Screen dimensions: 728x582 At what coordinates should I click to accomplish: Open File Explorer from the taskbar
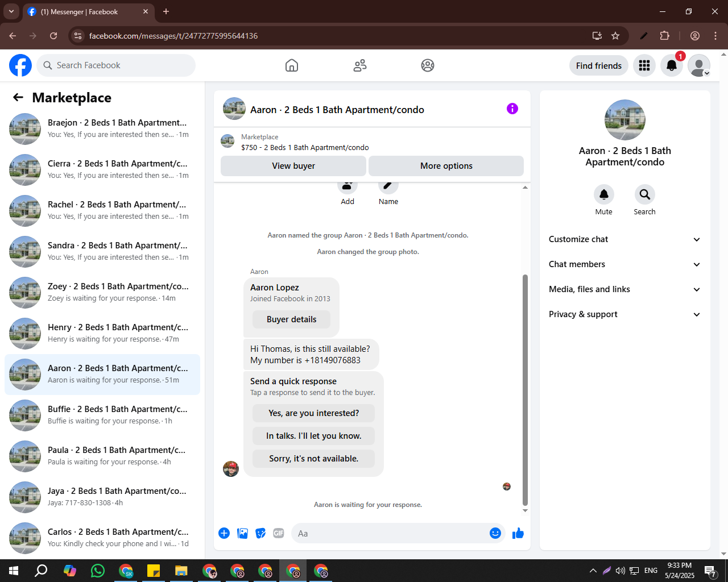pos(181,571)
